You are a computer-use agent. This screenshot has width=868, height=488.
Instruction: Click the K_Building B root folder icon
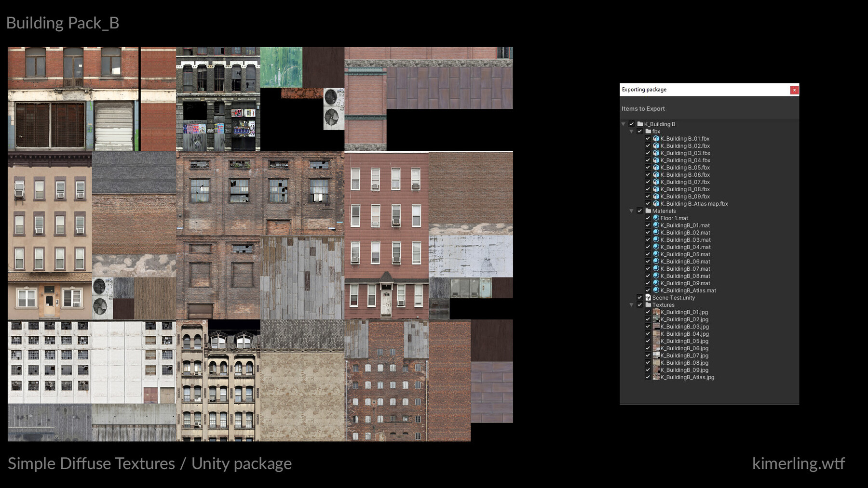pyautogui.click(x=640, y=124)
